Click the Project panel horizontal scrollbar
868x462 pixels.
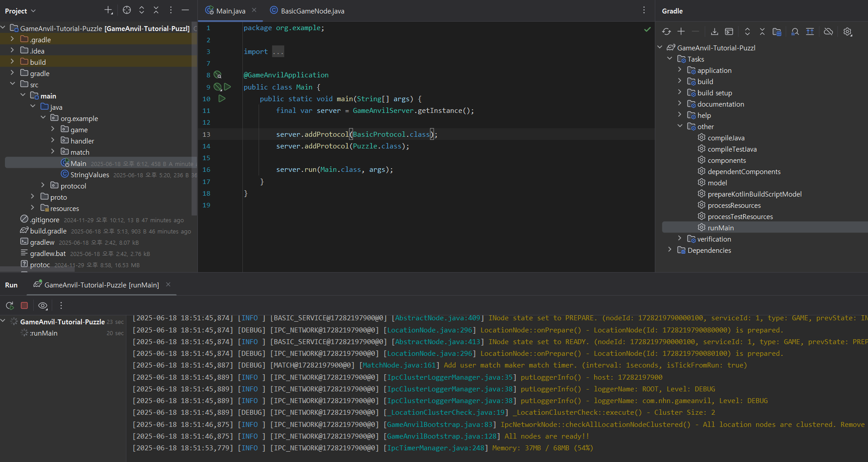(38, 269)
